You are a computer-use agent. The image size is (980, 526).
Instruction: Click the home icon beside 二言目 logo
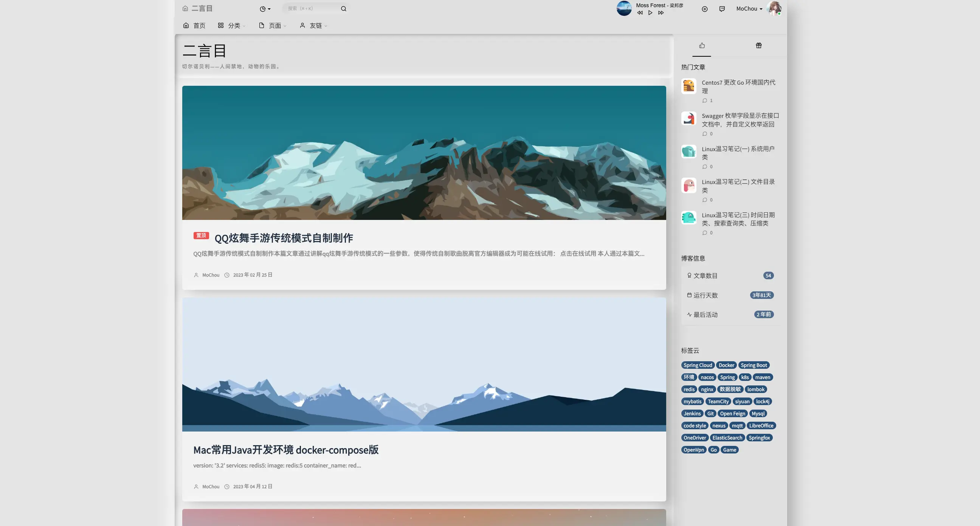pyautogui.click(x=185, y=8)
